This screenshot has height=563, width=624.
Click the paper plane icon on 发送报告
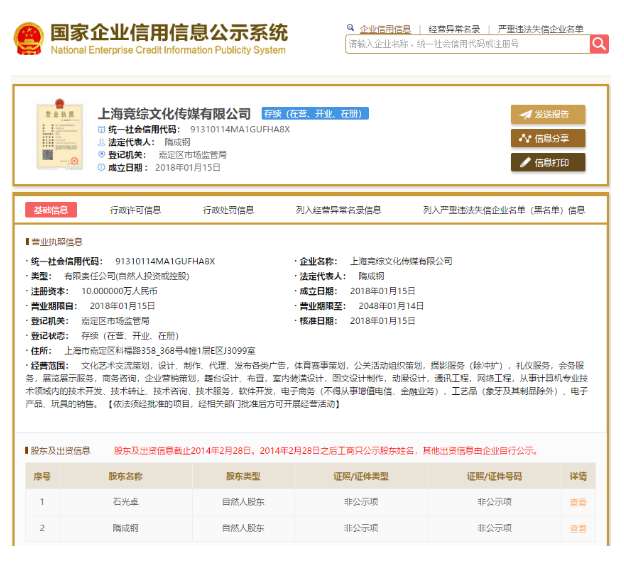click(525, 115)
